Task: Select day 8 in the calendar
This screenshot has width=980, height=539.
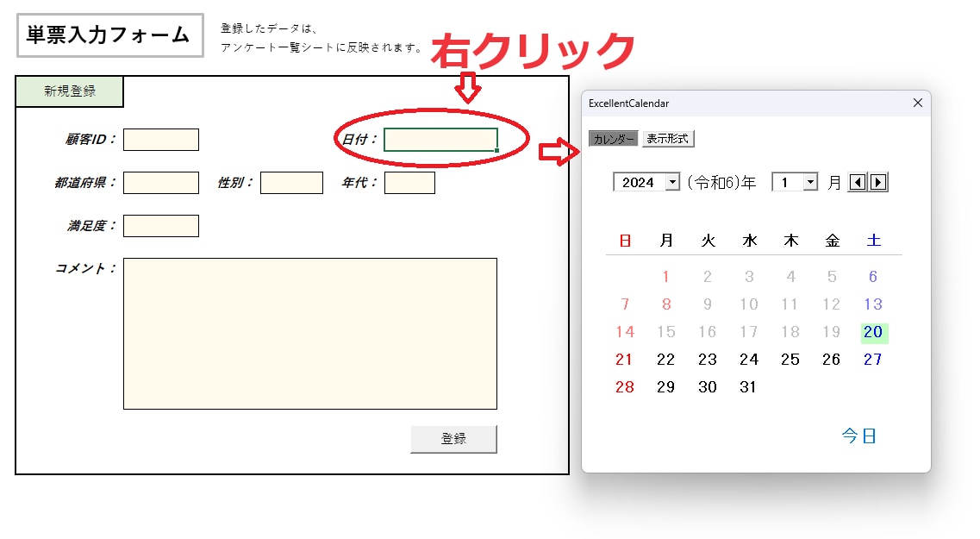Action: coord(666,304)
